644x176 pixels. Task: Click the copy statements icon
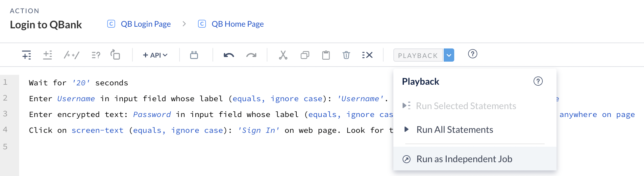[305, 55]
